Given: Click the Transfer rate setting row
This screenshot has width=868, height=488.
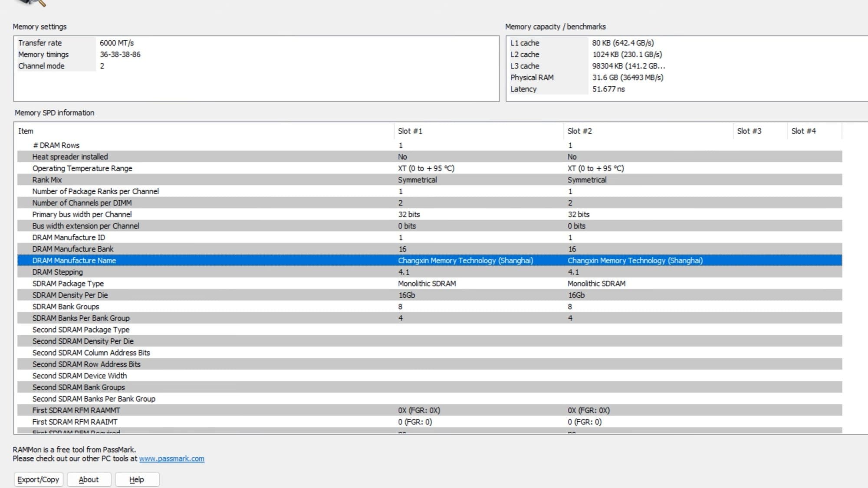Looking at the screenshot, I should [40, 43].
